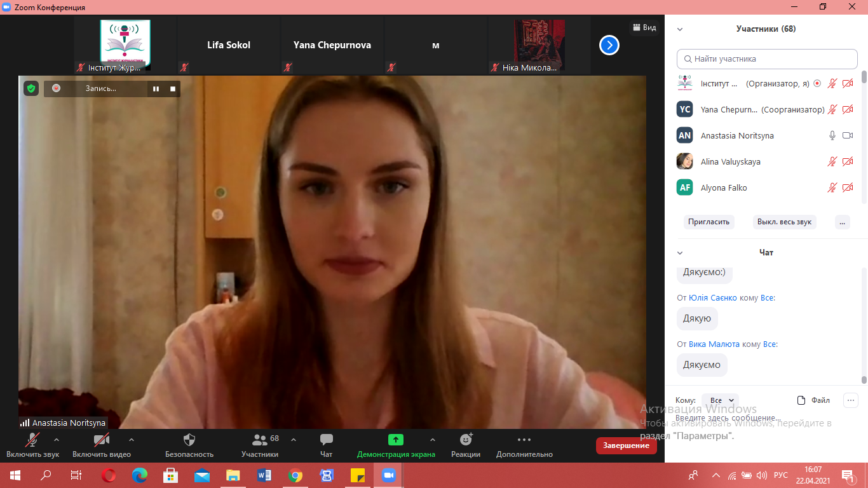Screen dimensions: 868x488
Task: Expand audio options arrow next to microphone
Action: click(x=57, y=440)
